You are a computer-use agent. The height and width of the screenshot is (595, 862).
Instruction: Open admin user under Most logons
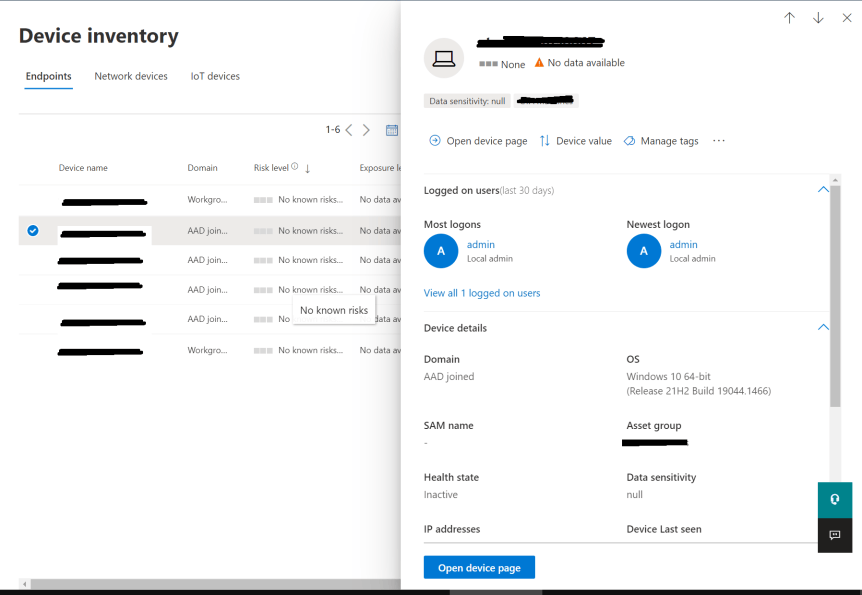[x=480, y=245]
